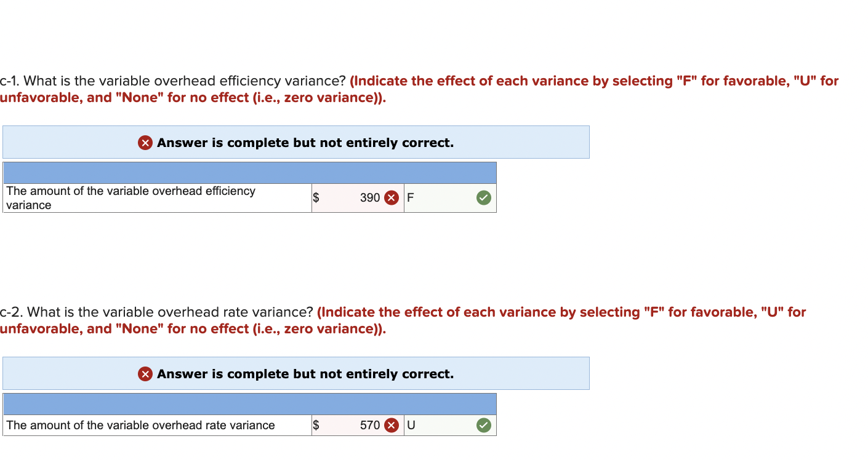The width and height of the screenshot is (868, 460).
Task: Click the blue header bar of the c-2 table
Action: click(x=249, y=403)
